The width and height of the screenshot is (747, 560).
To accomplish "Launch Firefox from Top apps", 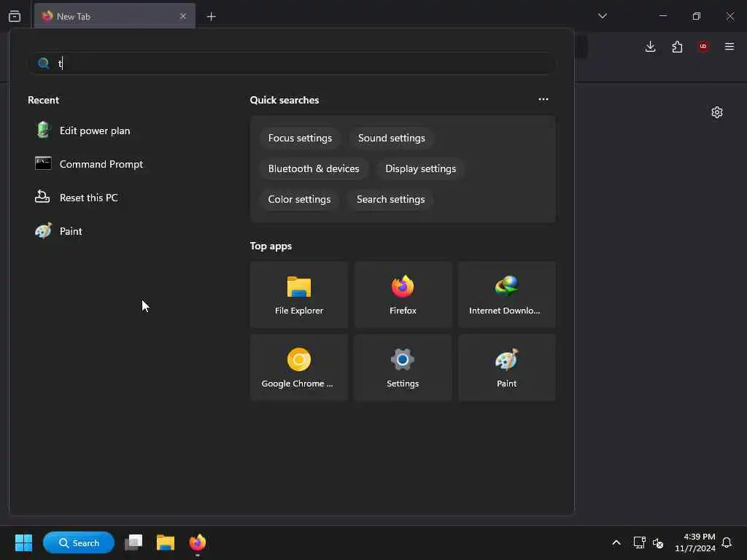I will click(x=403, y=295).
